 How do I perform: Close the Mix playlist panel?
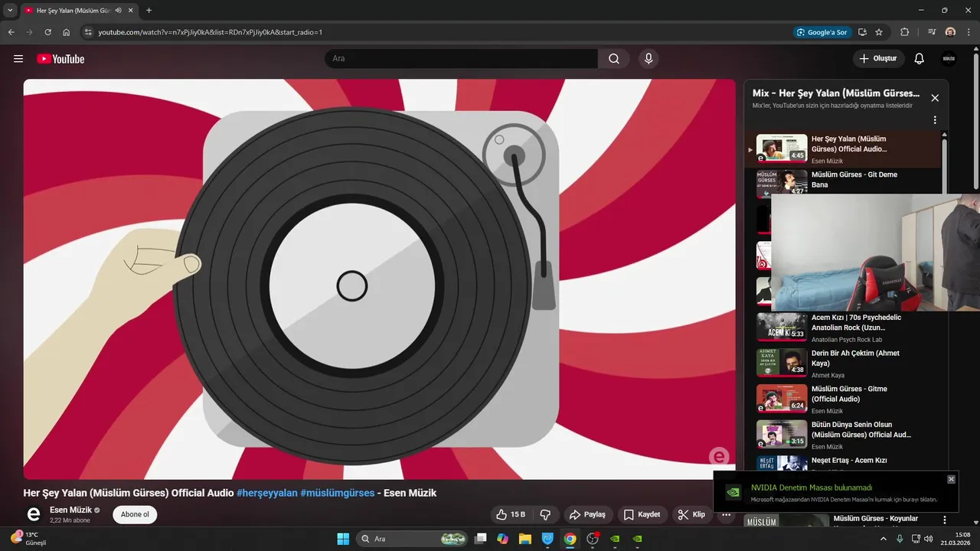tap(935, 98)
